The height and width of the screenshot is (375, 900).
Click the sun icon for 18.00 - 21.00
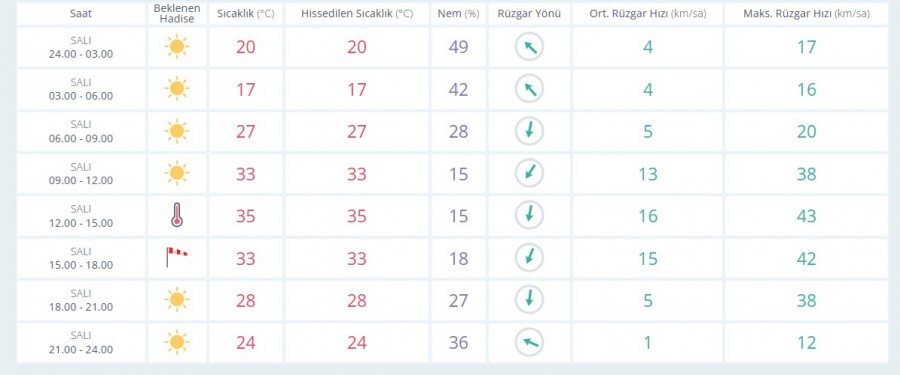pos(177,300)
